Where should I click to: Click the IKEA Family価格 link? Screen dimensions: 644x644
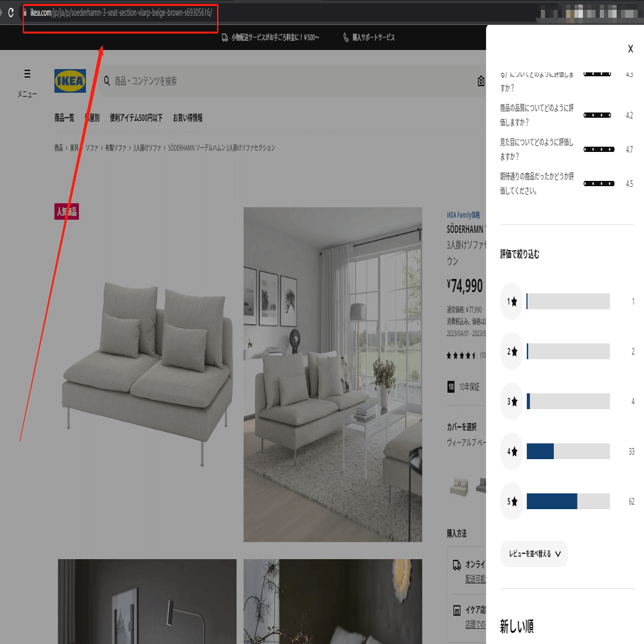463,215
